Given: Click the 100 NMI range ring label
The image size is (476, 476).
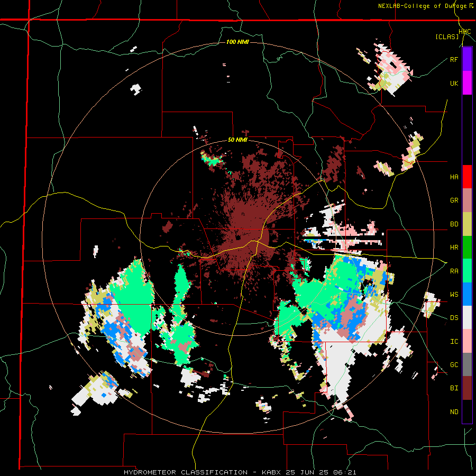Looking at the screenshot, I should click(237, 42).
